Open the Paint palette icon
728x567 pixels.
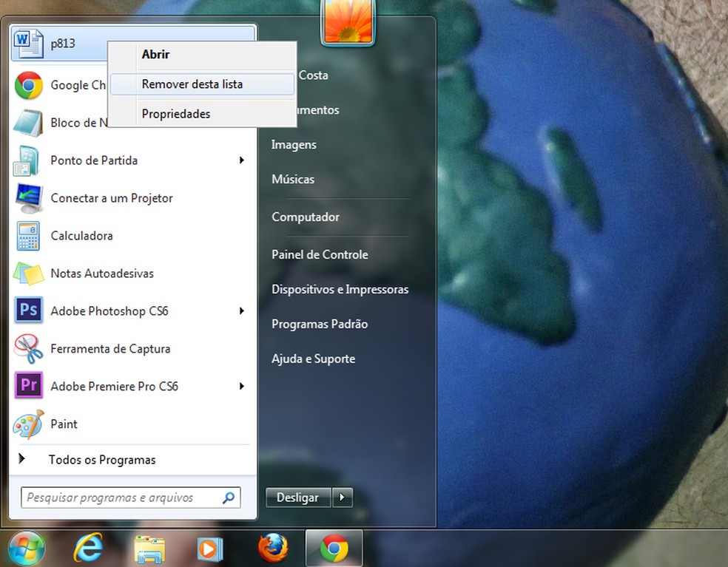click(x=28, y=424)
